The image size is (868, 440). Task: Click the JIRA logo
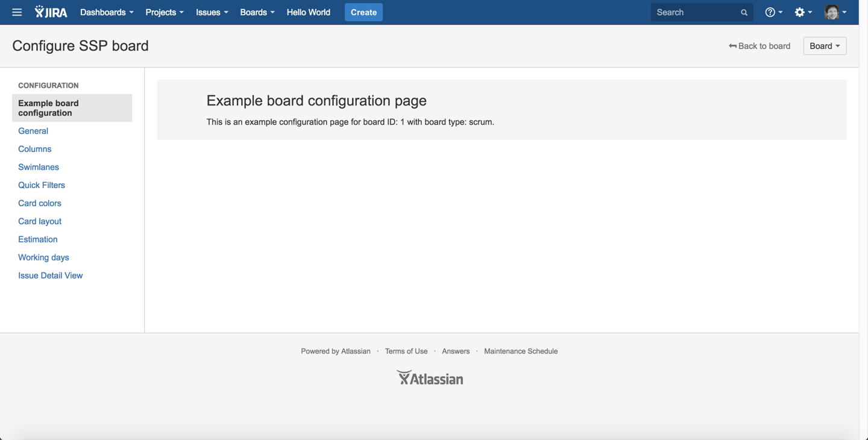51,12
